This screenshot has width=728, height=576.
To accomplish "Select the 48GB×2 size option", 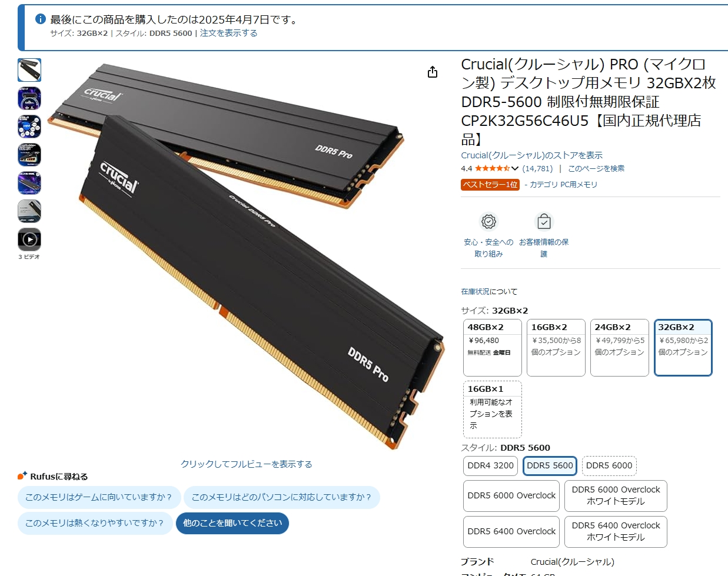I will coord(493,348).
